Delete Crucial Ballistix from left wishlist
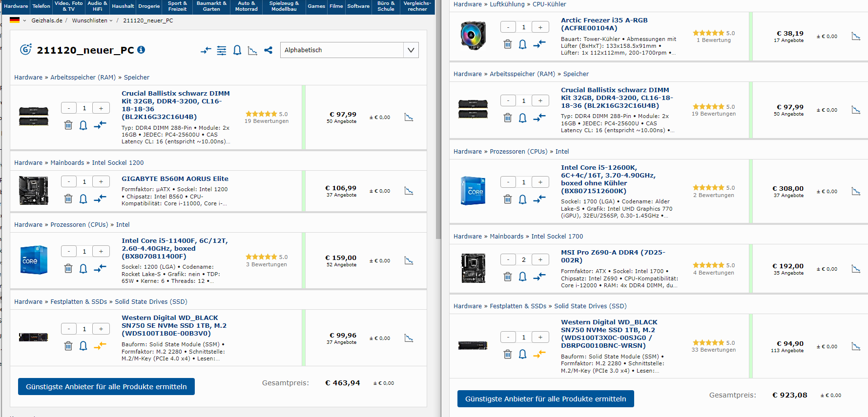 68,125
